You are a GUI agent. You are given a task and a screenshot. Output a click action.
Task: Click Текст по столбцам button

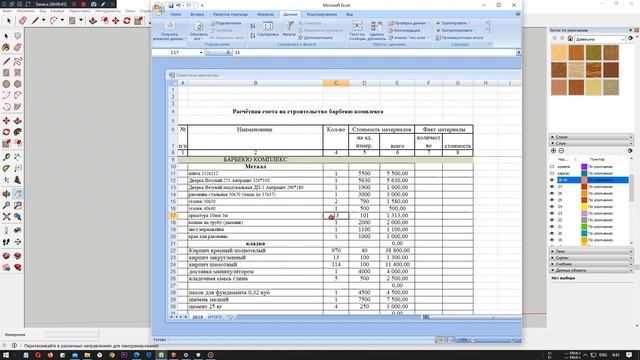(357, 31)
